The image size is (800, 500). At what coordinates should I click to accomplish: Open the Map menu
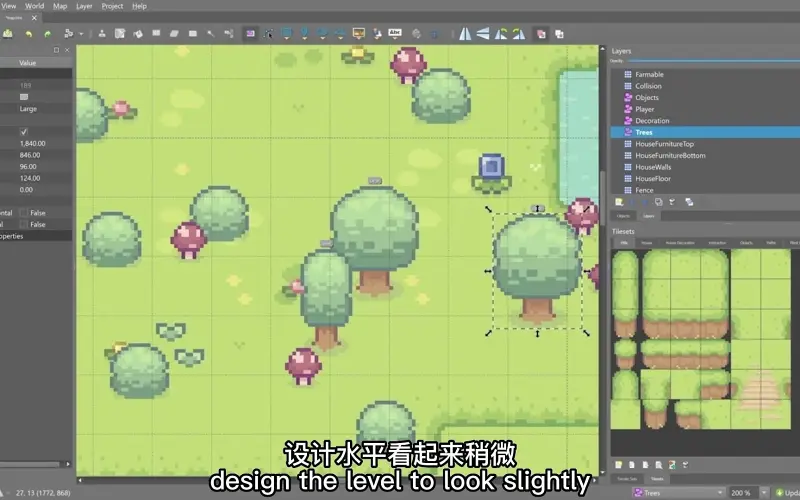tap(60, 6)
